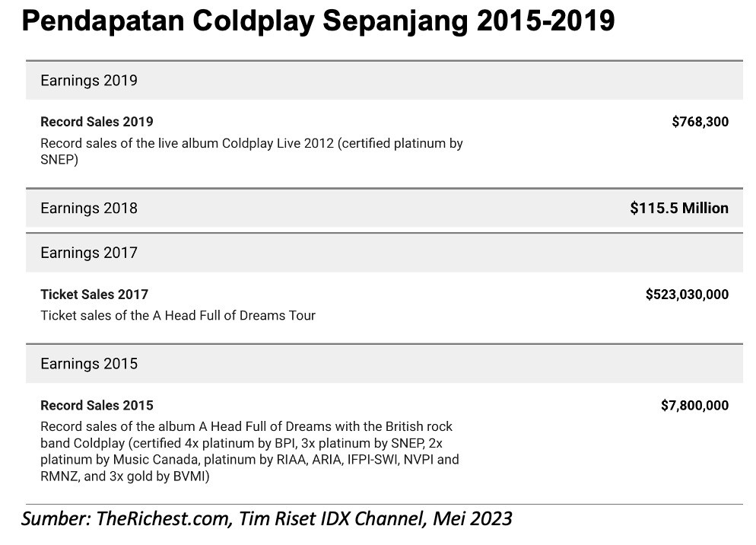Image resolution: width=756 pixels, height=545 pixels.
Task: Click the RMNZ and 3x gold line
Action: point(125,476)
